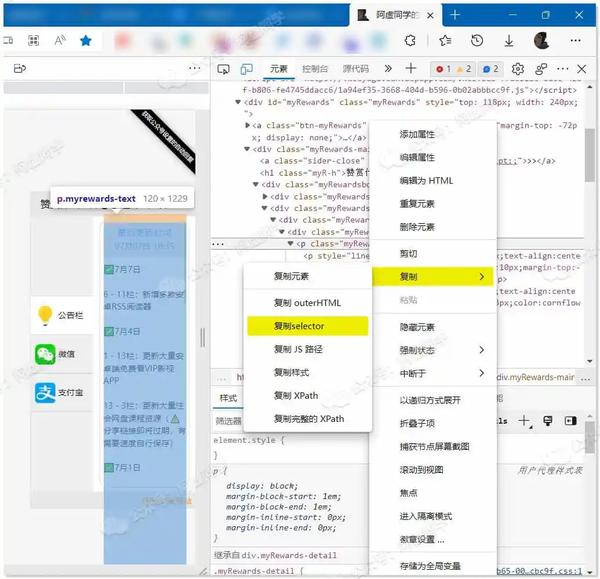Switch to 控制台 tab

315,69
